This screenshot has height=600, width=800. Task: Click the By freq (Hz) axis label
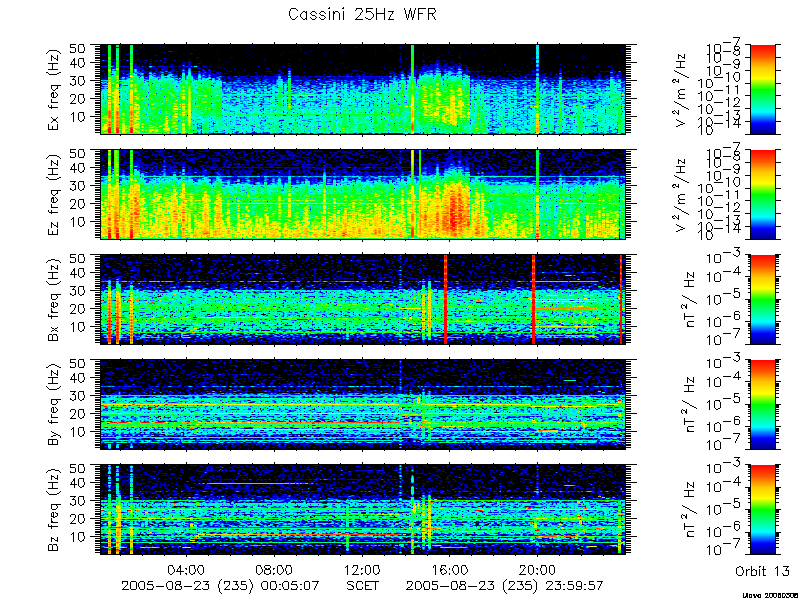54,405
